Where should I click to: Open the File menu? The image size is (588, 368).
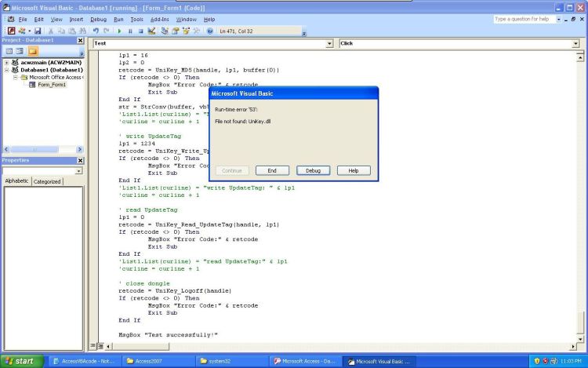(x=23, y=19)
